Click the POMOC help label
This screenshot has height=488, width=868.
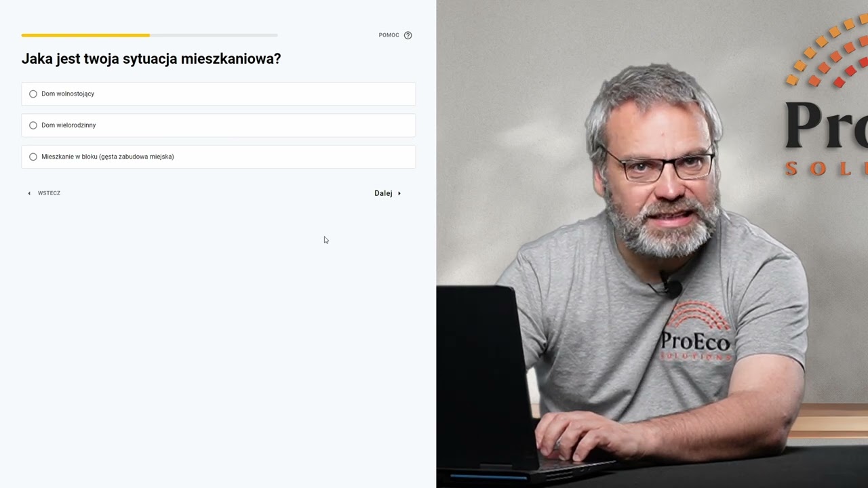(x=389, y=35)
